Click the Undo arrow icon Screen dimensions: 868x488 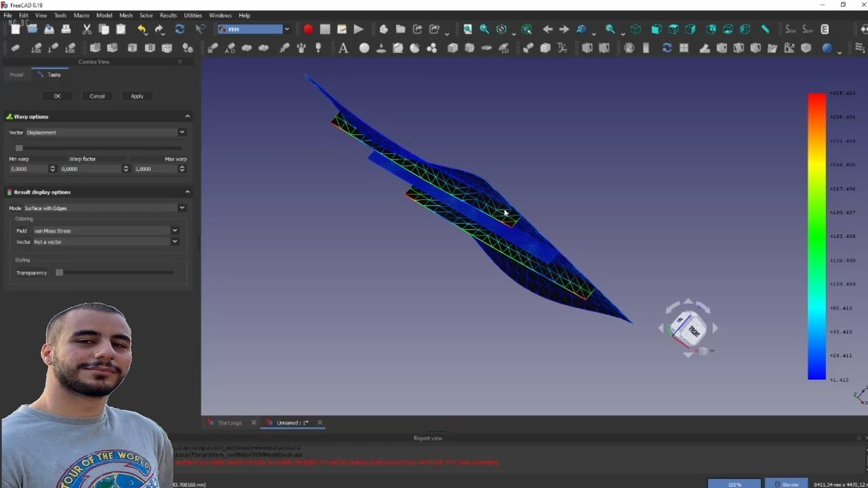[142, 29]
